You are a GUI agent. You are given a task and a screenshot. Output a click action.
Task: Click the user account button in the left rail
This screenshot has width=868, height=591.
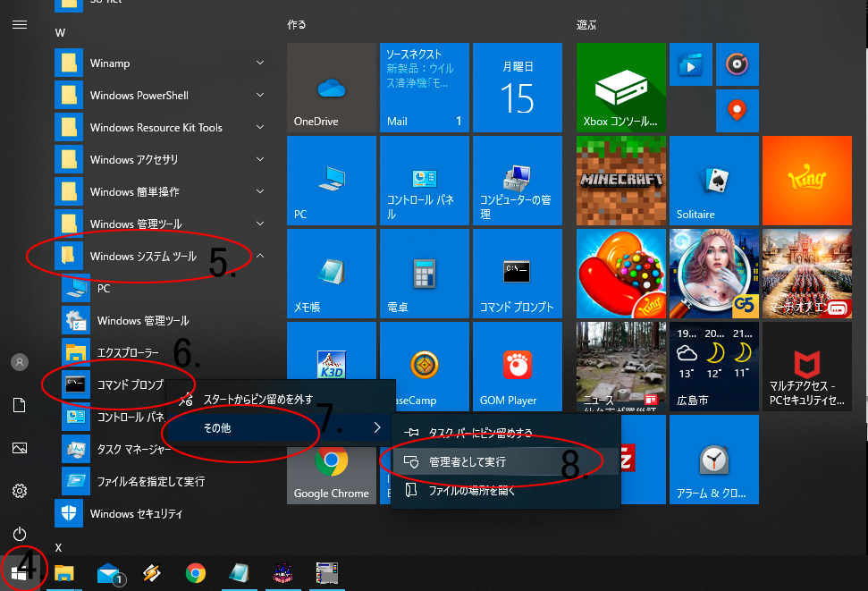coord(20,362)
